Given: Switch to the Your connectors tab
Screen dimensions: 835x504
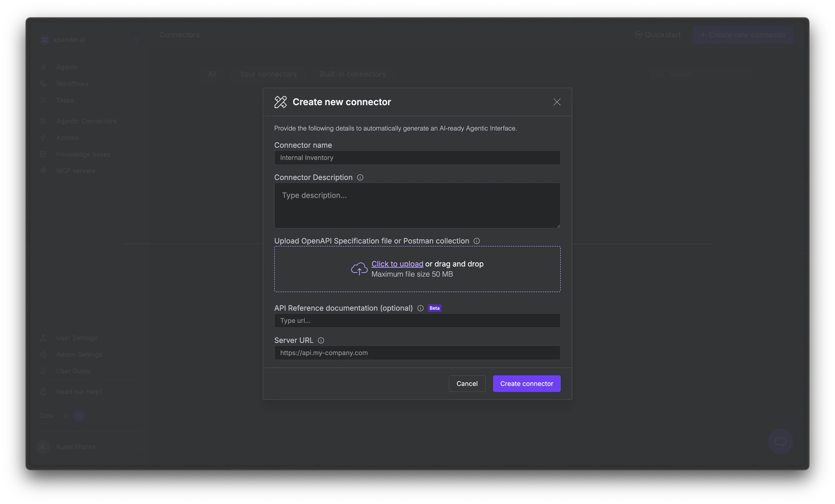Looking at the screenshot, I should click(x=268, y=74).
